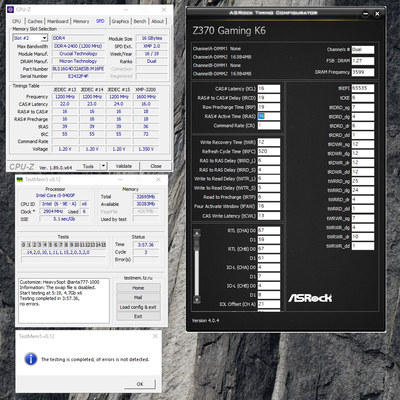
Task: Open the Mainboard tab
Action: (x=58, y=21)
